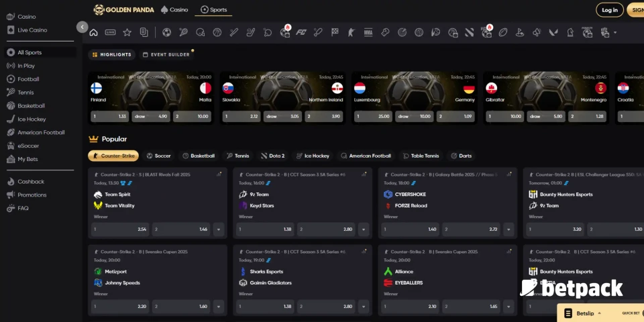The width and height of the screenshot is (644, 322).
Task: Select the Highlights tab
Action: (x=112, y=54)
